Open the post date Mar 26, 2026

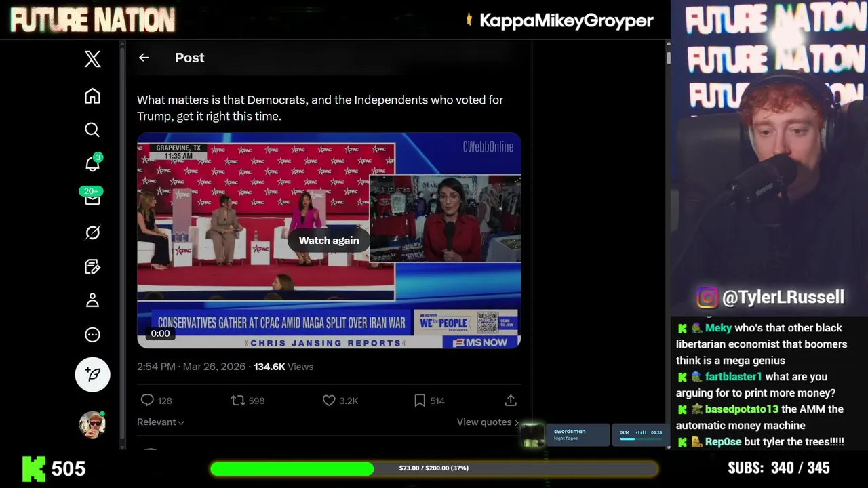click(x=214, y=367)
